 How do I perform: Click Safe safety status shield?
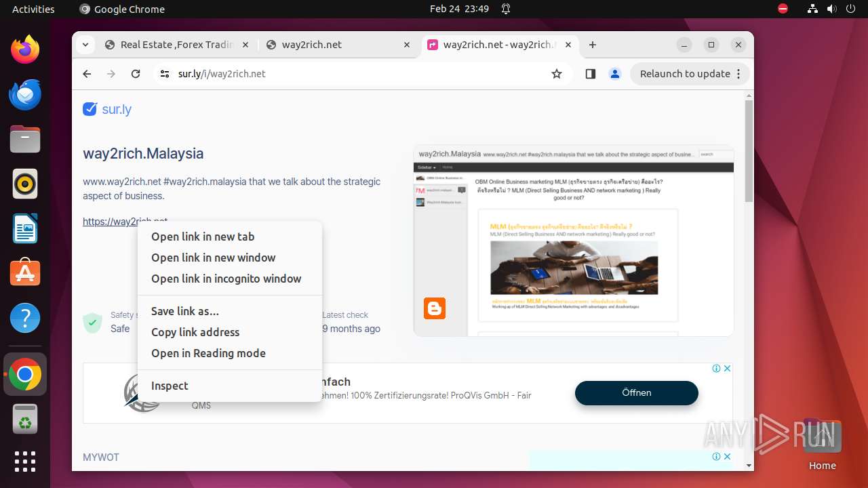[x=92, y=323]
